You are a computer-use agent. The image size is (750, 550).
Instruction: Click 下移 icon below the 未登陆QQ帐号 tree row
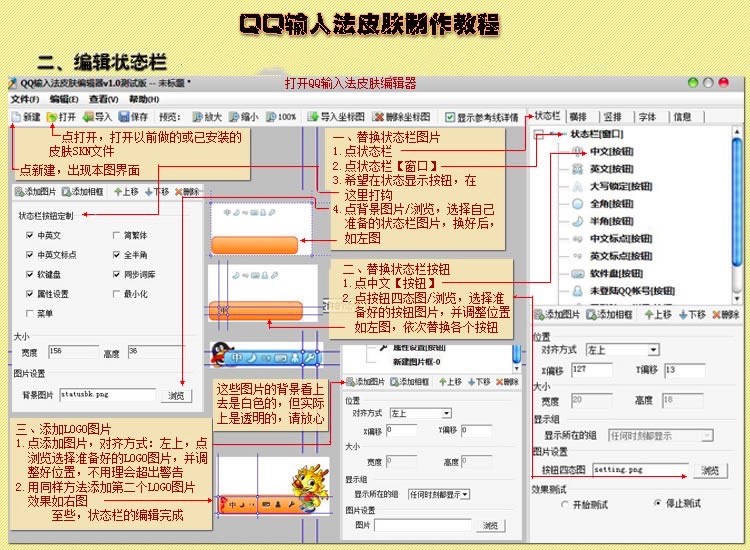[x=683, y=315]
